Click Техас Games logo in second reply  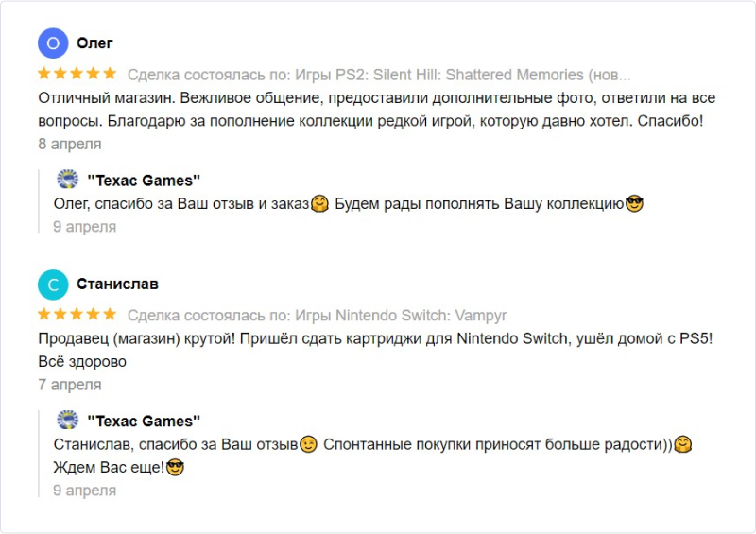pyautogui.click(x=67, y=421)
